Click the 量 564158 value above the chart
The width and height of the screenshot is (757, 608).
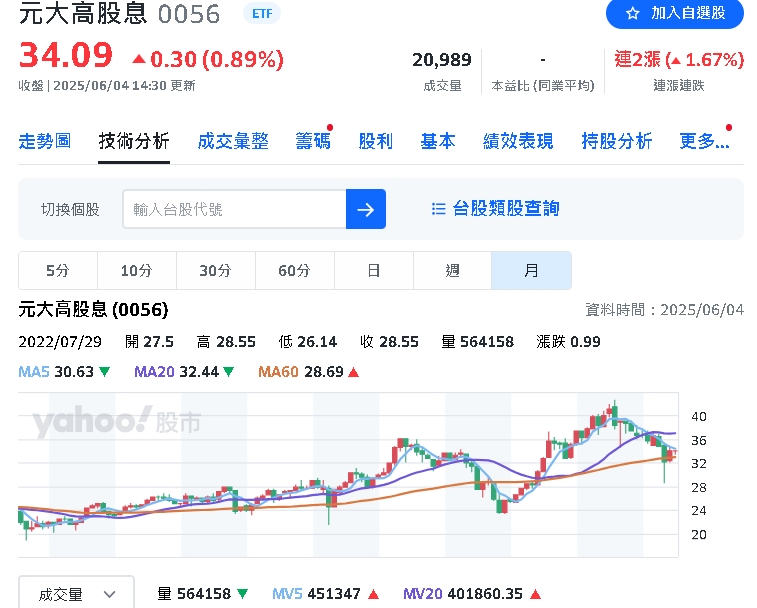coord(477,342)
